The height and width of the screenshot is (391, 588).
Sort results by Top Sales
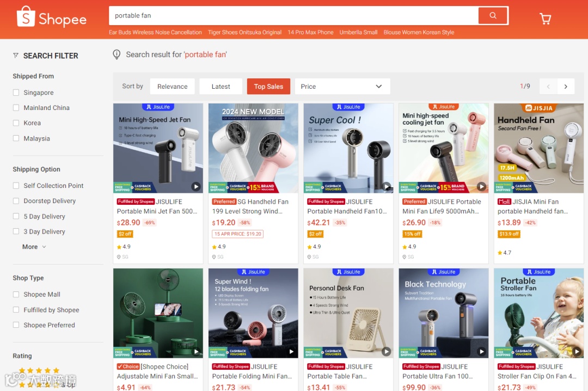click(x=268, y=87)
